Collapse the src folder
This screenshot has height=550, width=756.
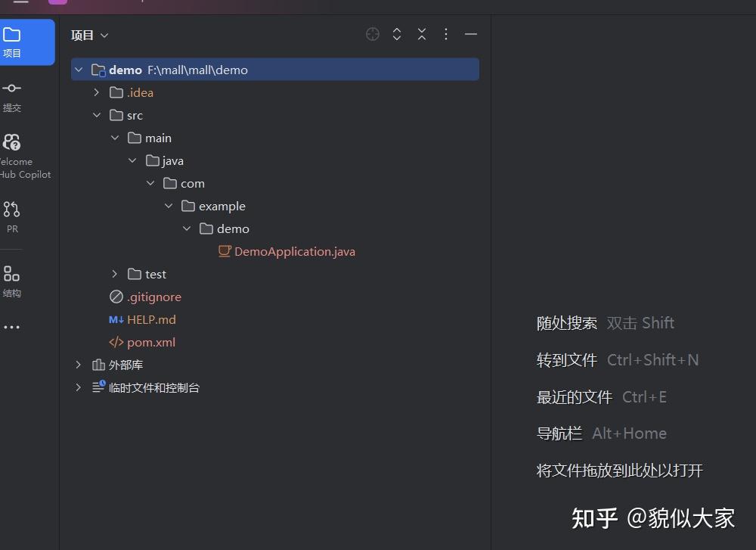[97, 115]
